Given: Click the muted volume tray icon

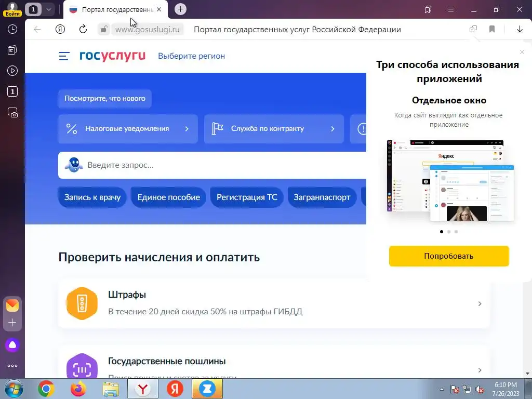Looking at the screenshot, I should click(x=480, y=390).
